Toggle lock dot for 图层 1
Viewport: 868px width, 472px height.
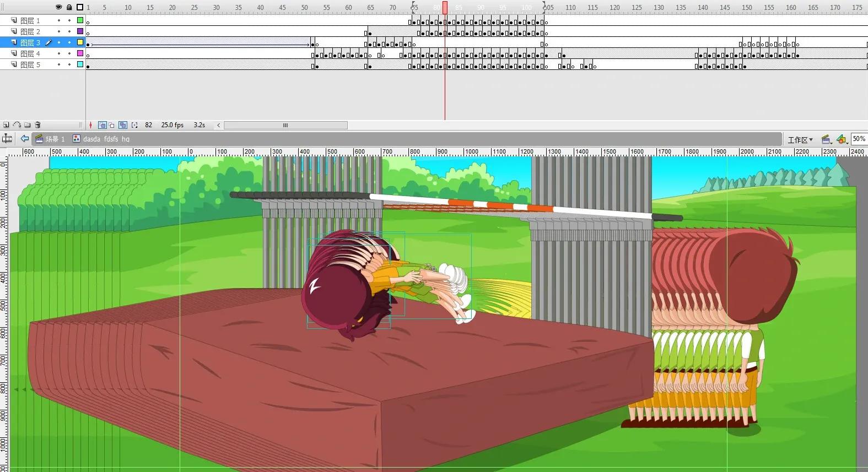click(x=69, y=20)
